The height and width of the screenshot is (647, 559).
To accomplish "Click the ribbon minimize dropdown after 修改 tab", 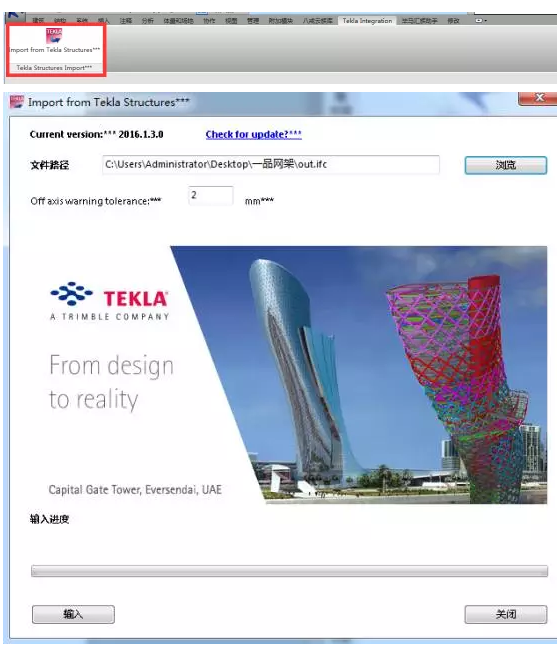I will click(481, 20).
